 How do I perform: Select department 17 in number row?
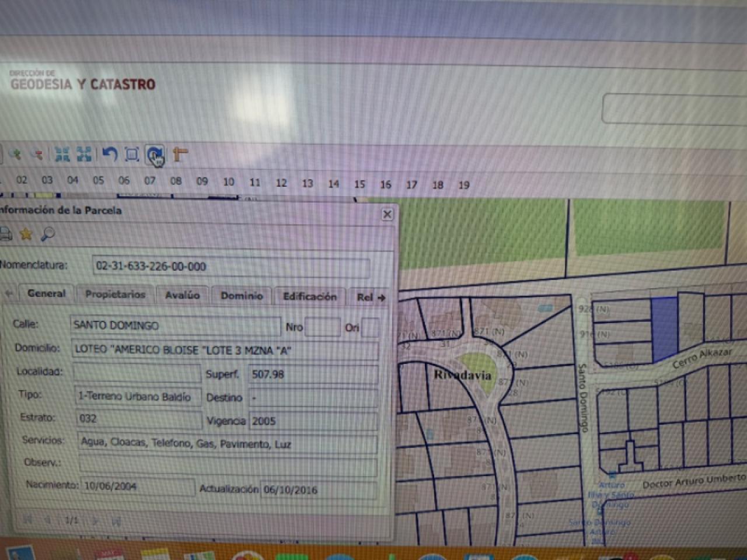click(x=411, y=185)
